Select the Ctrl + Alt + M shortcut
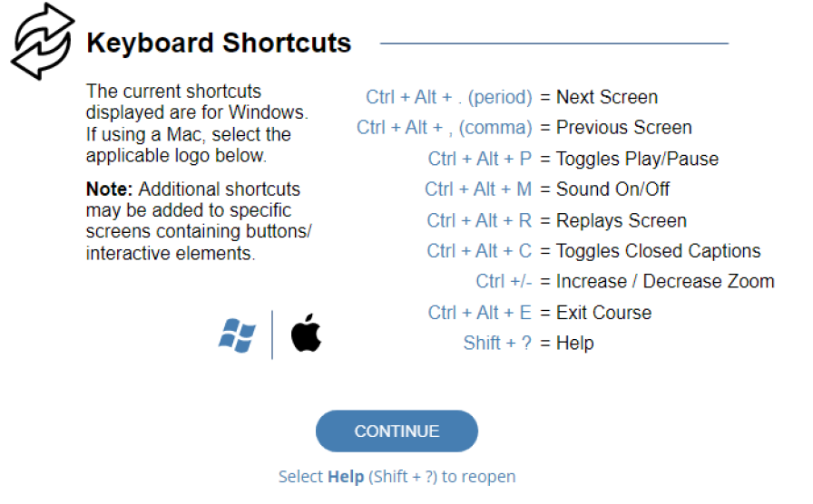813x504 pixels. tap(478, 189)
